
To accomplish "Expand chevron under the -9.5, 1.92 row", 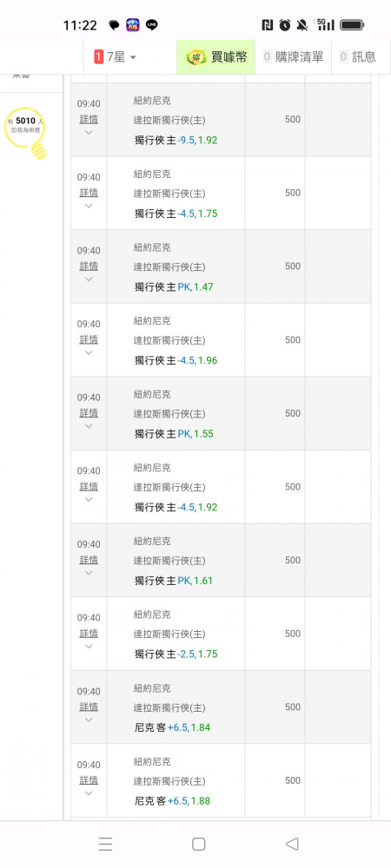I will [89, 132].
